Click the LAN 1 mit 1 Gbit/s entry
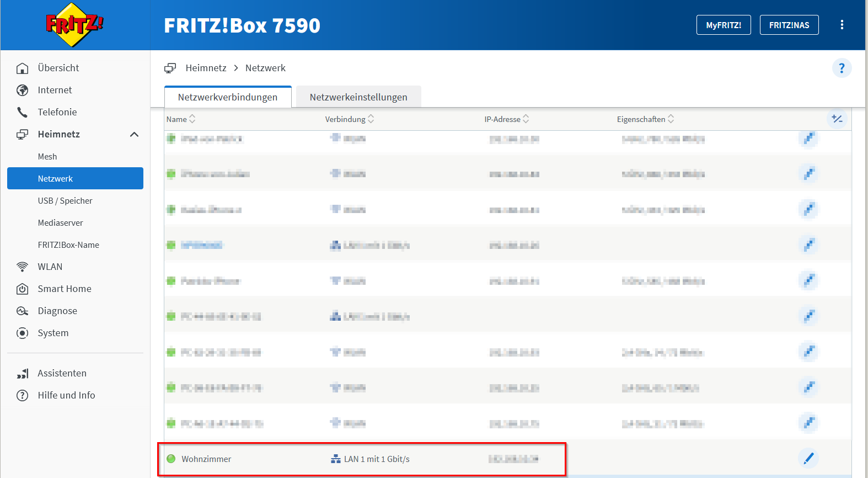Viewport: 868px width, 478px height. [377, 459]
